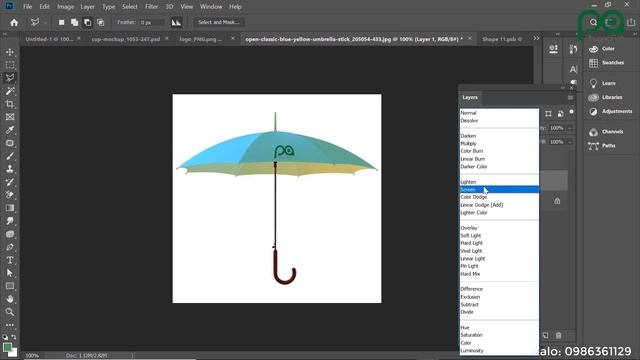Switch to cup-mockup psd tab

(125, 39)
